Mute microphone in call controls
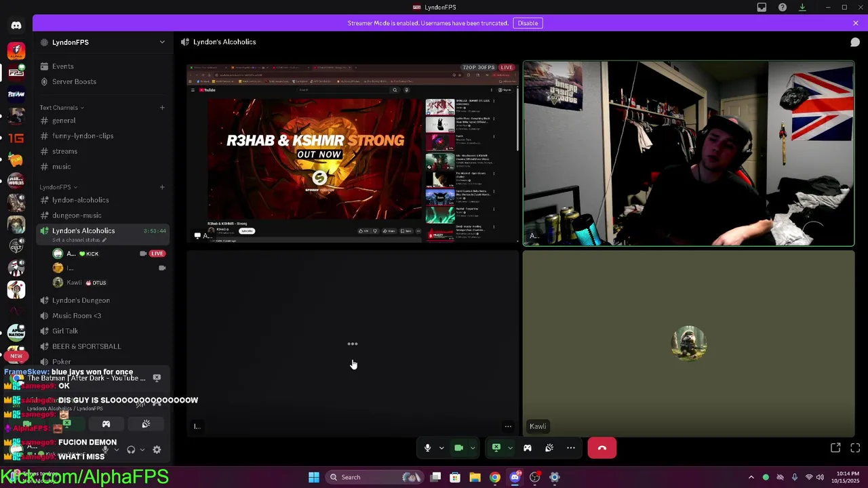Screen dimensions: 868x488 [427, 448]
